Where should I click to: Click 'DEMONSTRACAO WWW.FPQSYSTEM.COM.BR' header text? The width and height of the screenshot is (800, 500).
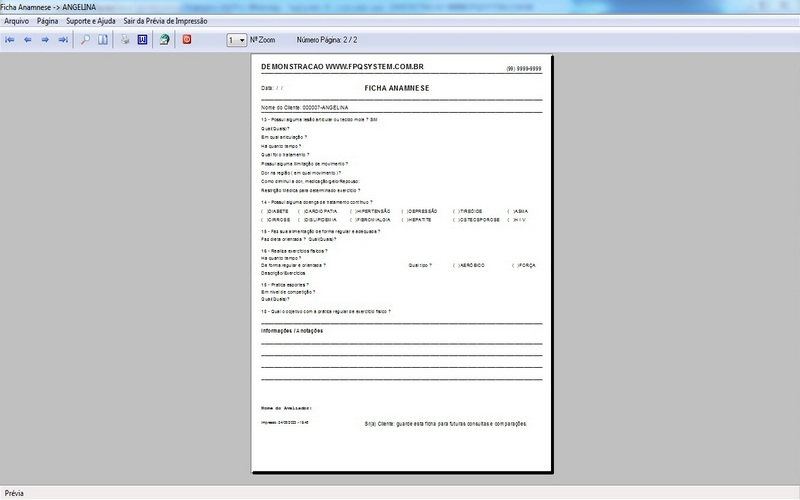tap(342, 67)
